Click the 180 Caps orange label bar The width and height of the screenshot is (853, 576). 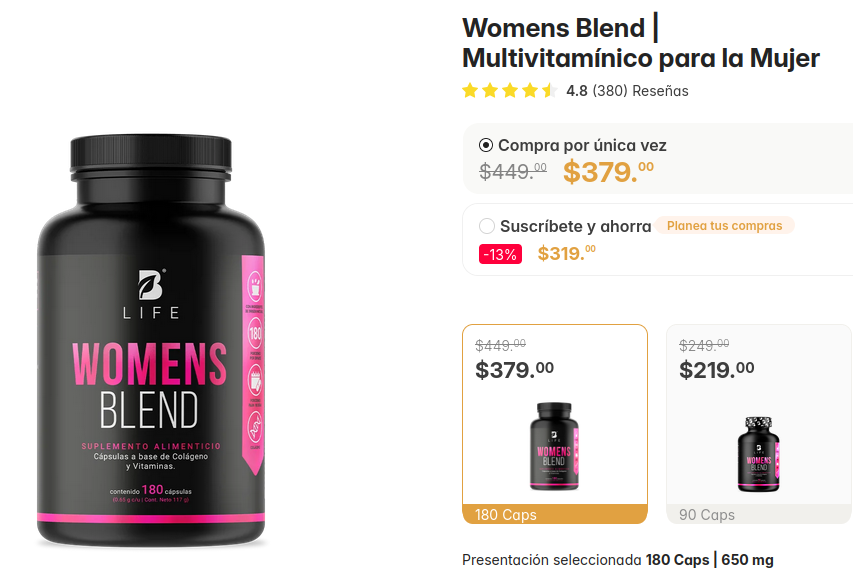coord(555,515)
